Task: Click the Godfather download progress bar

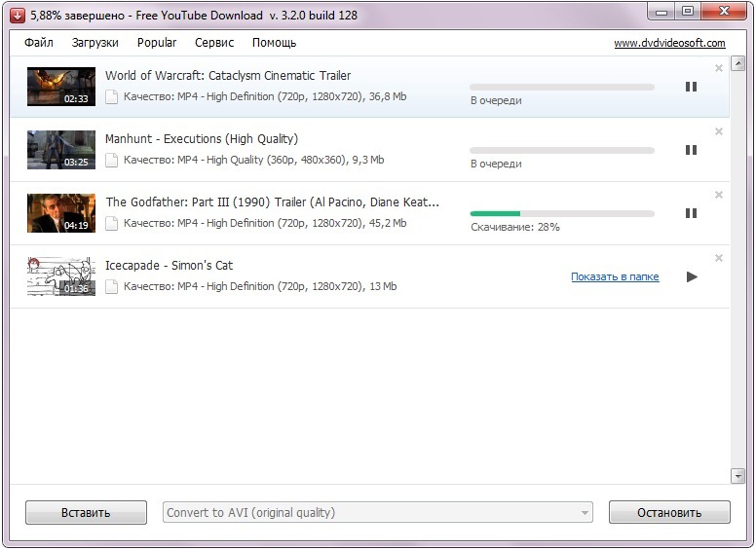Action: [x=562, y=213]
